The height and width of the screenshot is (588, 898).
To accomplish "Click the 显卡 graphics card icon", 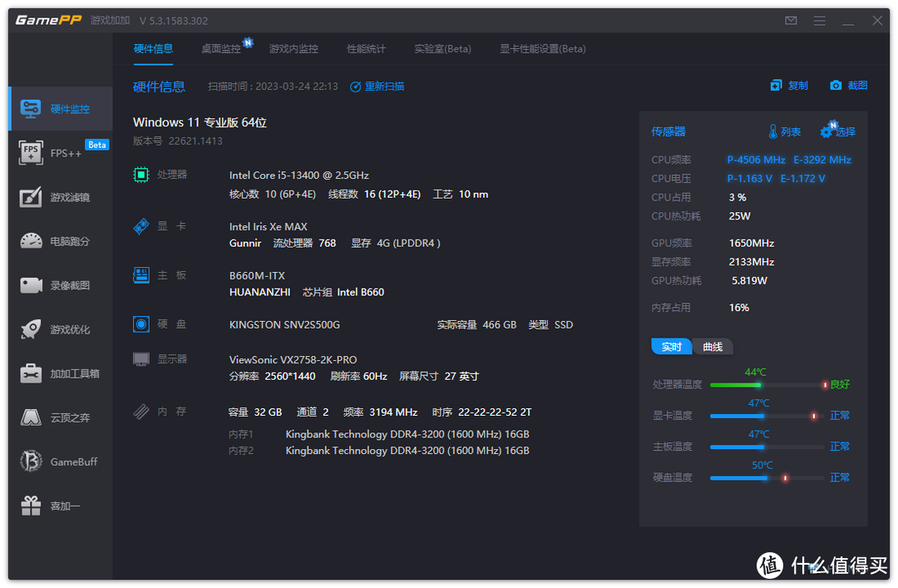I will pos(141,226).
